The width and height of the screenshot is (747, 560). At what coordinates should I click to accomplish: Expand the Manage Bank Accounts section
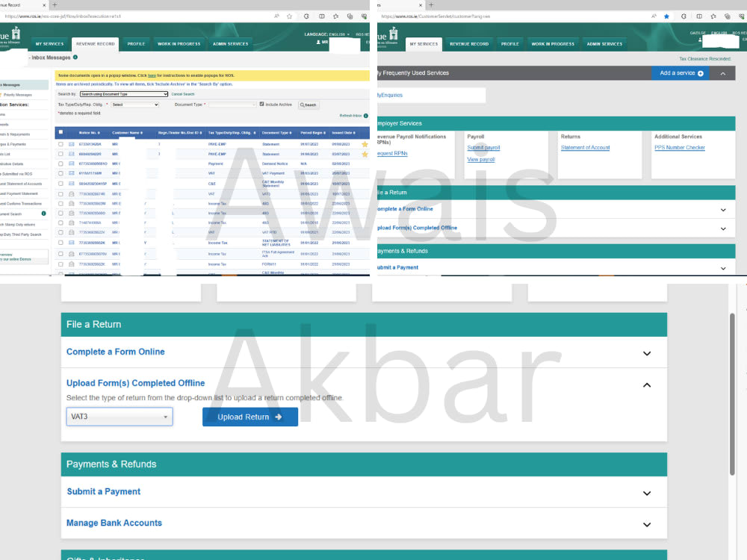[x=646, y=523]
